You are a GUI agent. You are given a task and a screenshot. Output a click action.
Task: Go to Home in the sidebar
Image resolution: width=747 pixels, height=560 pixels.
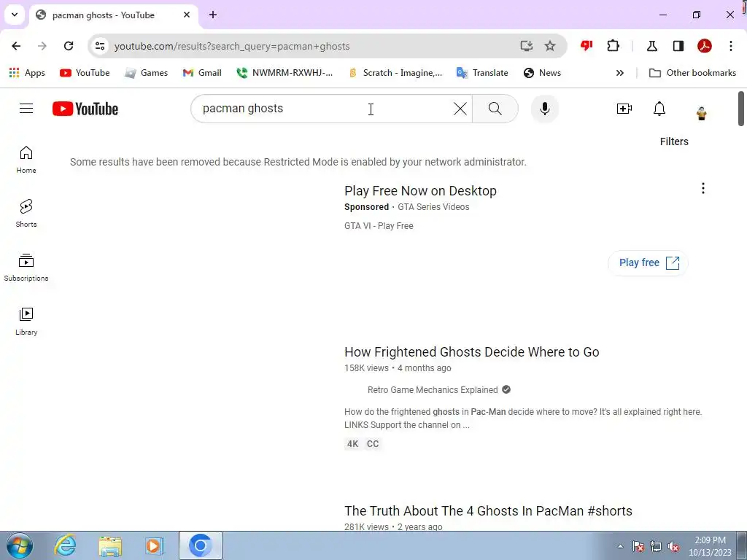(x=26, y=160)
